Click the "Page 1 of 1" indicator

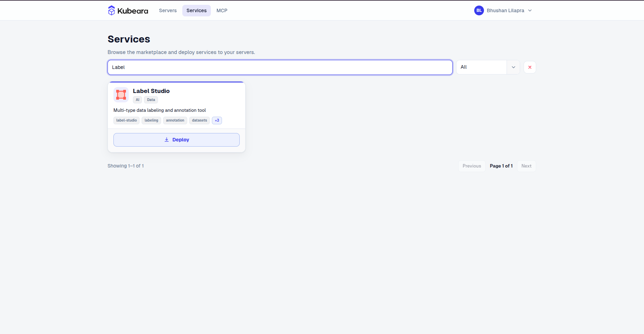point(501,166)
